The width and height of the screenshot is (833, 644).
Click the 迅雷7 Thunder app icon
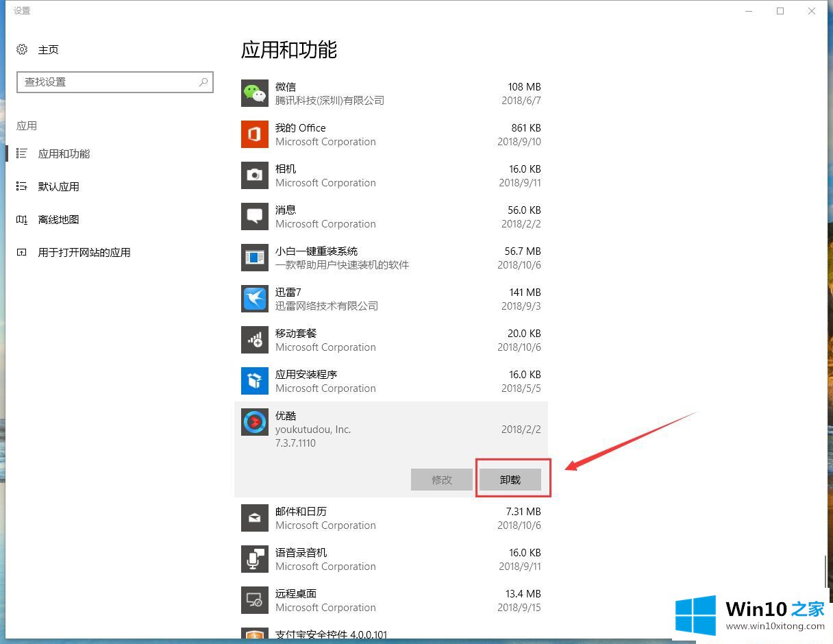point(255,299)
